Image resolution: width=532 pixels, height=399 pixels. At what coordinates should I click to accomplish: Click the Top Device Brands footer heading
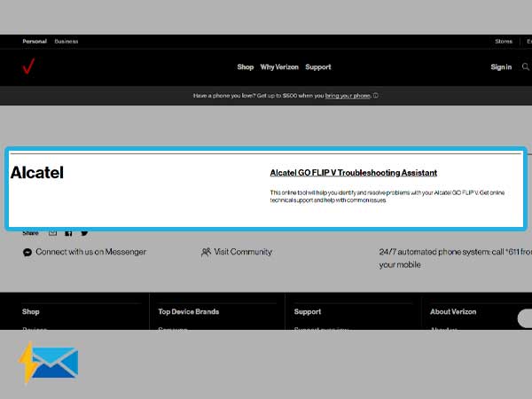(x=189, y=311)
